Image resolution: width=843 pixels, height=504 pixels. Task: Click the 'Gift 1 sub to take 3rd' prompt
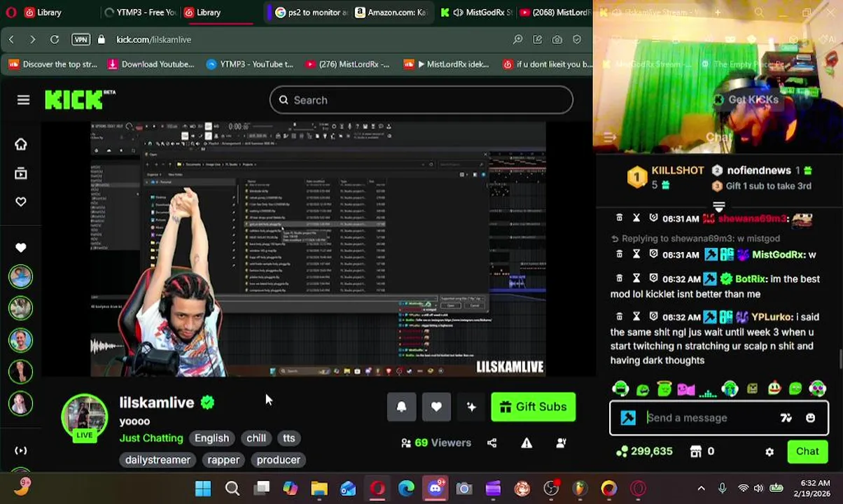pyautogui.click(x=768, y=186)
